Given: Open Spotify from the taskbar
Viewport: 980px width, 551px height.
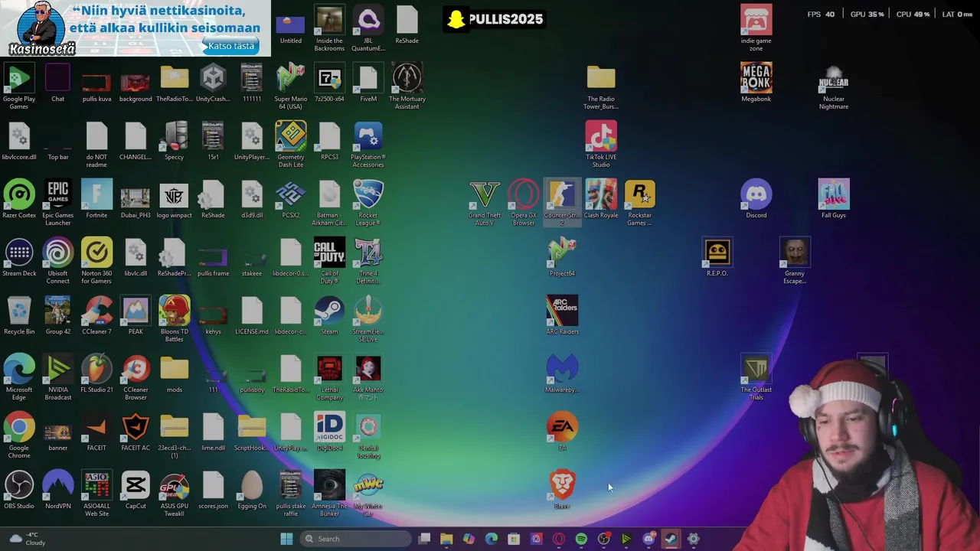Looking at the screenshot, I should click(581, 539).
